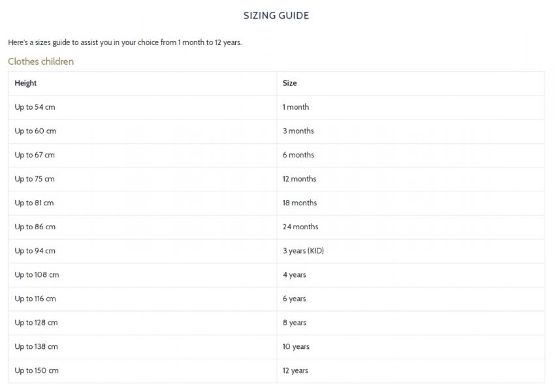559x392 pixels.
Task: Select the Up to 150 cm cell
Action: pyautogui.click(x=37, y=370)
